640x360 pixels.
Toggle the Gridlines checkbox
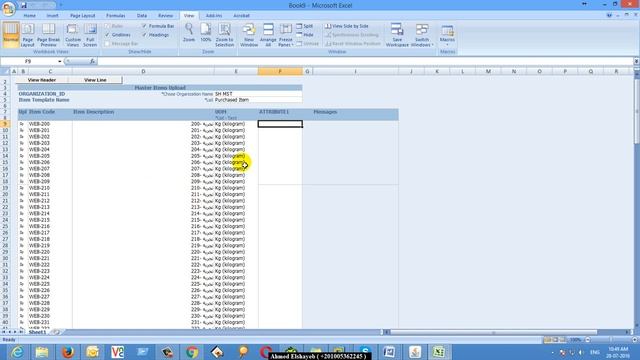point(108,35)
